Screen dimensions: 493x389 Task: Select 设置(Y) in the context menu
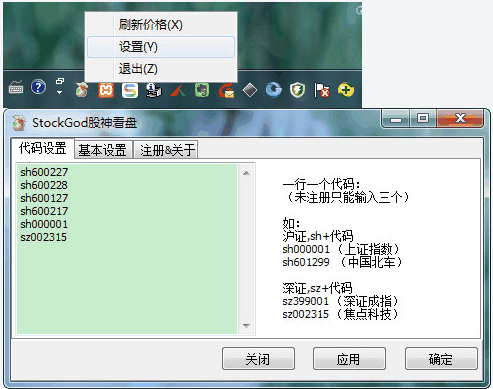(x=161, y=47)
